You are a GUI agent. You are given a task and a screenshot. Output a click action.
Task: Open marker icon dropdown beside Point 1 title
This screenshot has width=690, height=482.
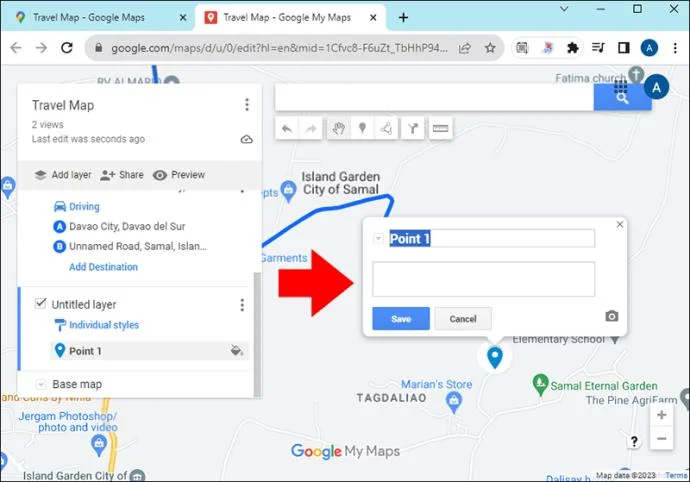[x=378, y=239]
